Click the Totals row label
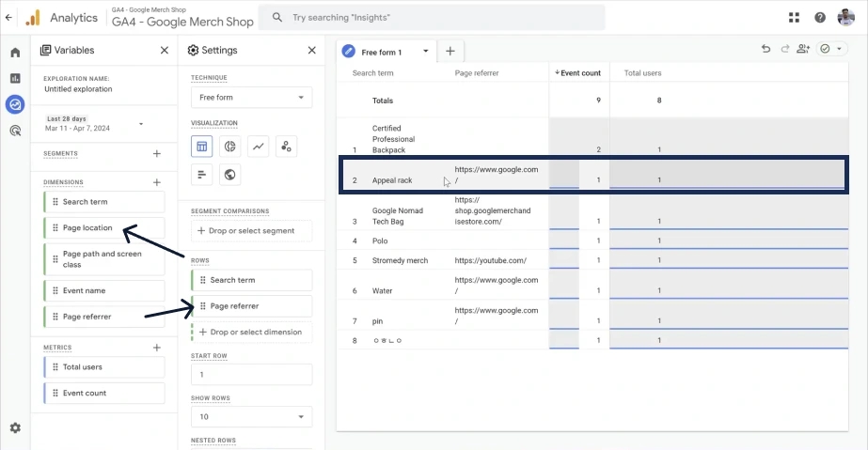Image resolution: width=868 pixels, height=450 pixels. [x=383, y=101]
